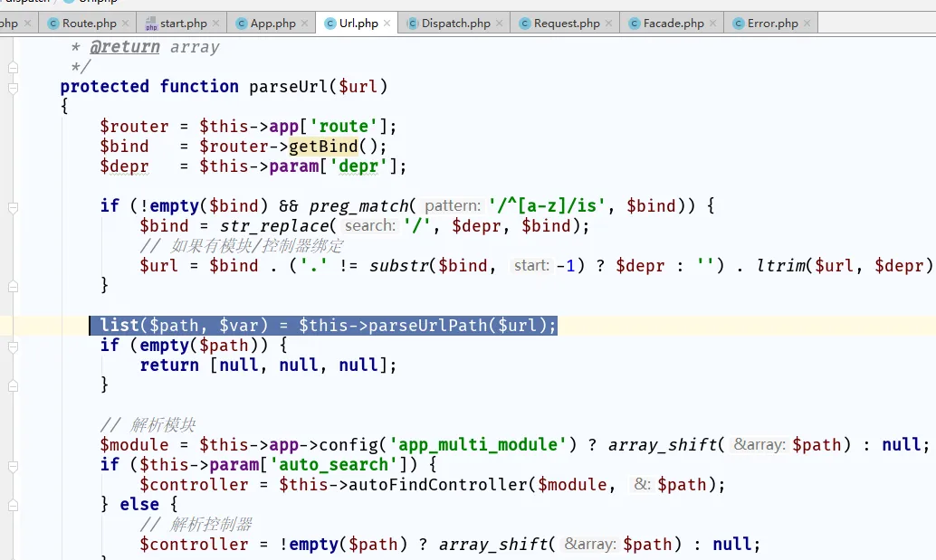Collapse the if empty($path) block
Viewport: 936px width, 560px height.
tap(13, 346)
